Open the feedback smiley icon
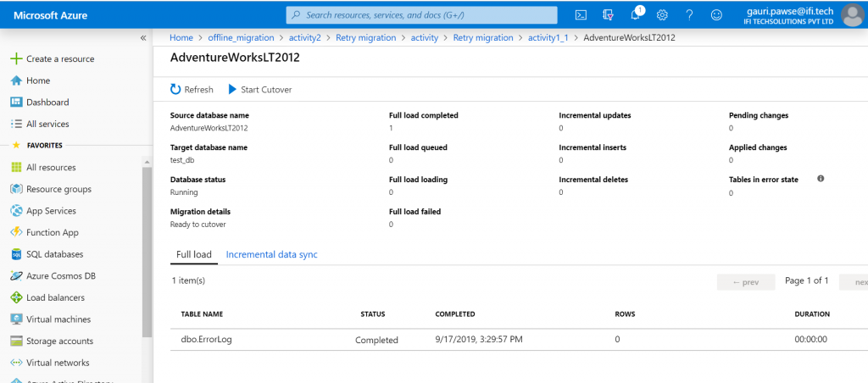This screenshot has height=383, width=868. [x=716, y=15]
